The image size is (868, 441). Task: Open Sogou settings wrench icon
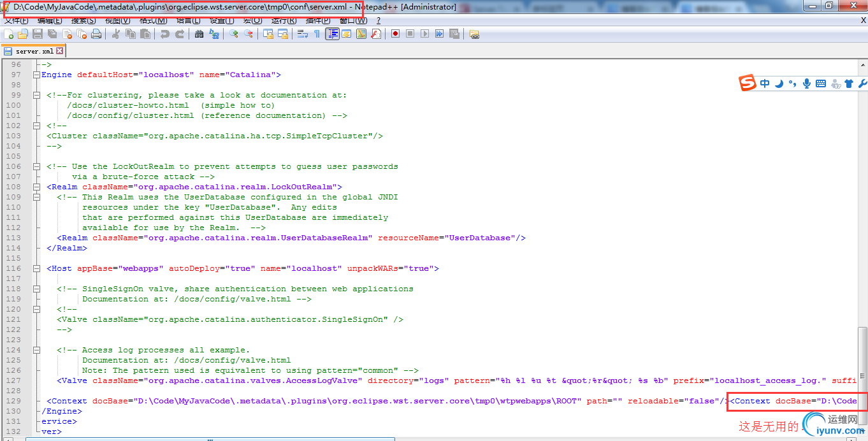863,83
